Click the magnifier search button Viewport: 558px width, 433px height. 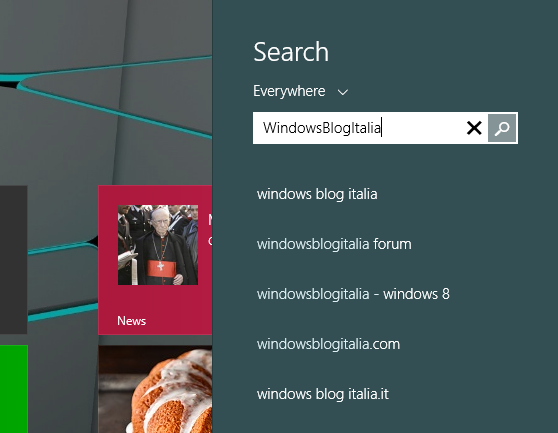[x=502, y=128]
